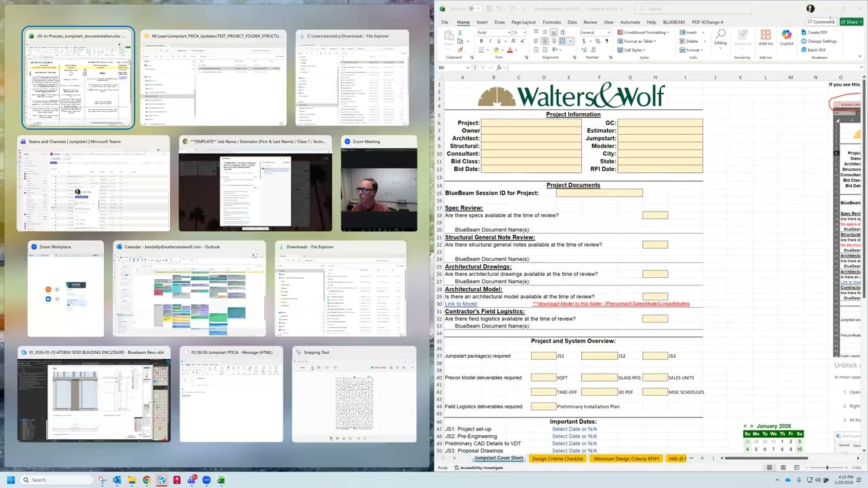Click the Borders icon in Font group
The width and height of the screenshot is (868, 488).
click(x=481, y=50)
